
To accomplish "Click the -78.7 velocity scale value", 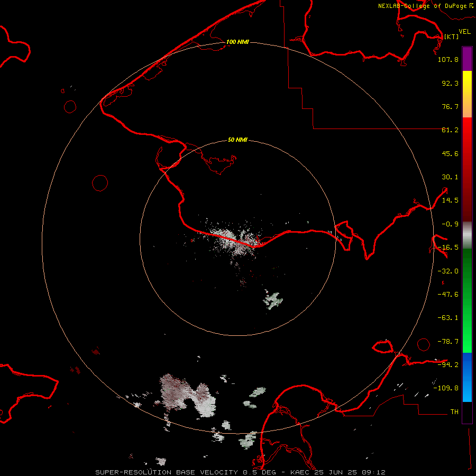I will [x=448, y=342].
